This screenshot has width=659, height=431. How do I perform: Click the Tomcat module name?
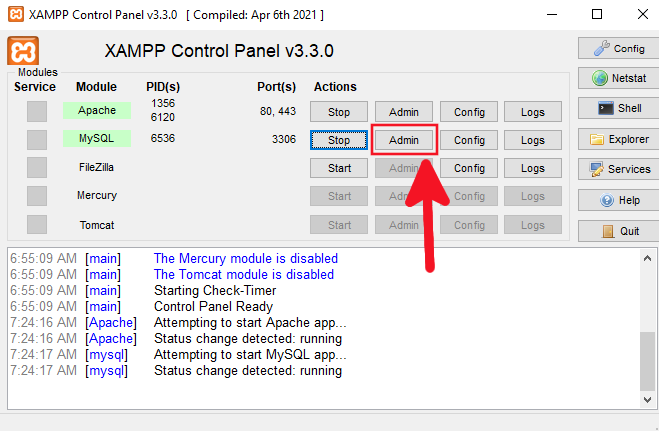pyautogui.click(x=97, y=225)
